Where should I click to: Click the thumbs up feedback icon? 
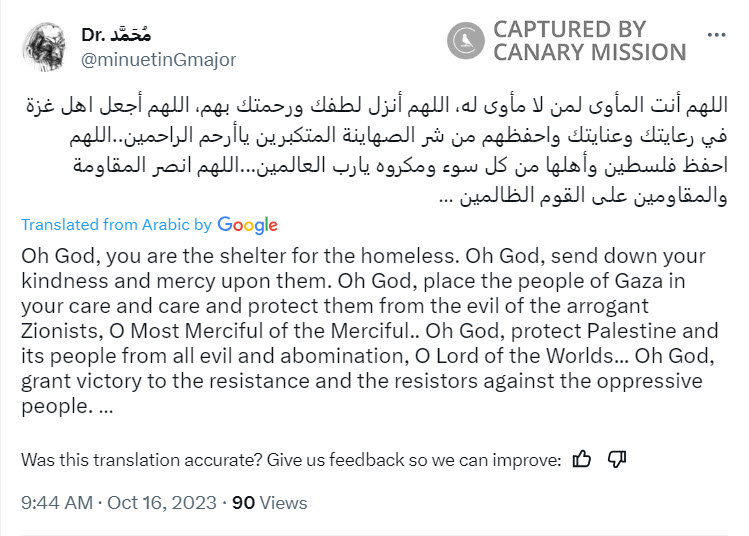(582, 459)
